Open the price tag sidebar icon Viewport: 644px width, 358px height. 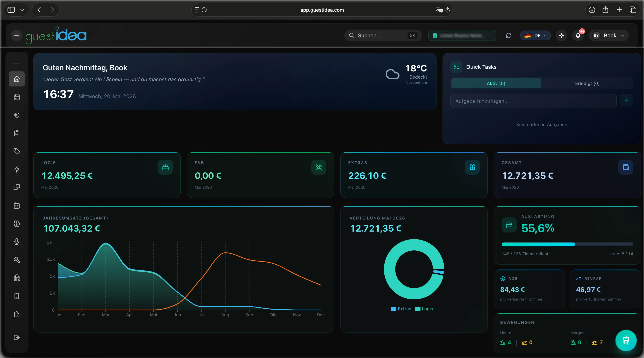[17, 151]
